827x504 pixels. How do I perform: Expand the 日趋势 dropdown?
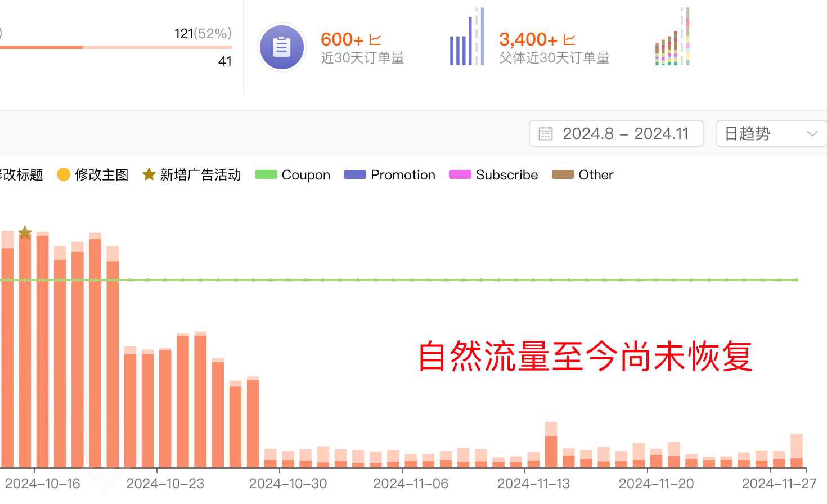tap(770, 133)
